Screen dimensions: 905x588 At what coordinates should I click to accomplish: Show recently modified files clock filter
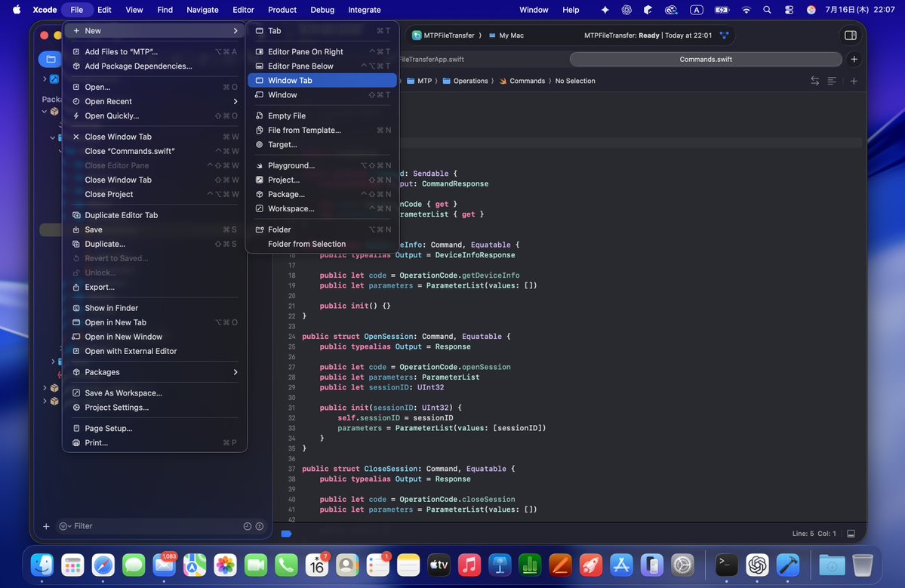[247, 526]
